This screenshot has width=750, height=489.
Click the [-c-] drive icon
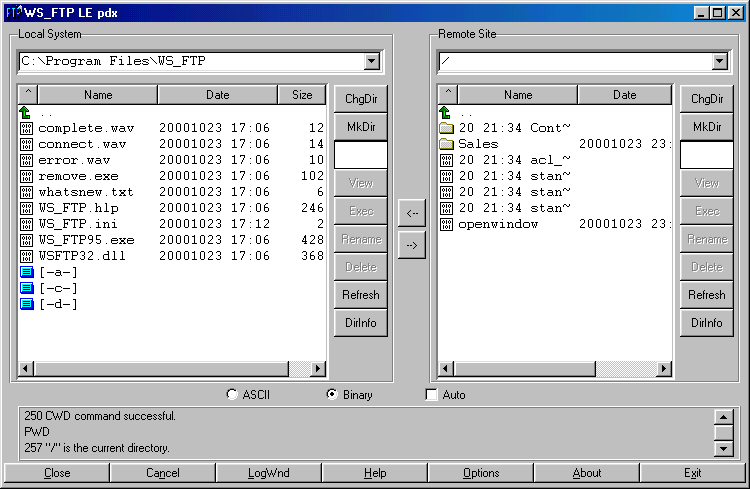click(26, 288)
